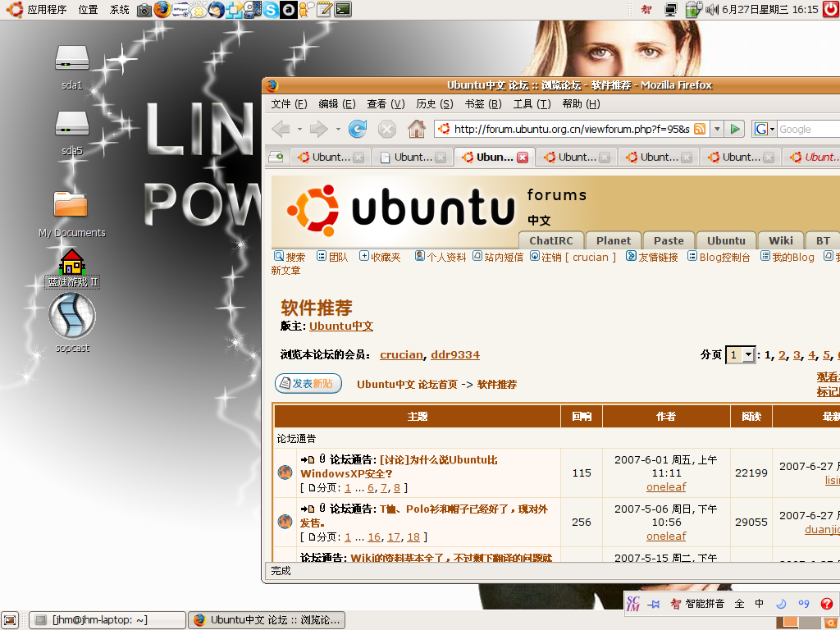Open the 分页 page number dropdown
Image resolution: width=840 pixels, height=630 pixels.
coord(741,354)
